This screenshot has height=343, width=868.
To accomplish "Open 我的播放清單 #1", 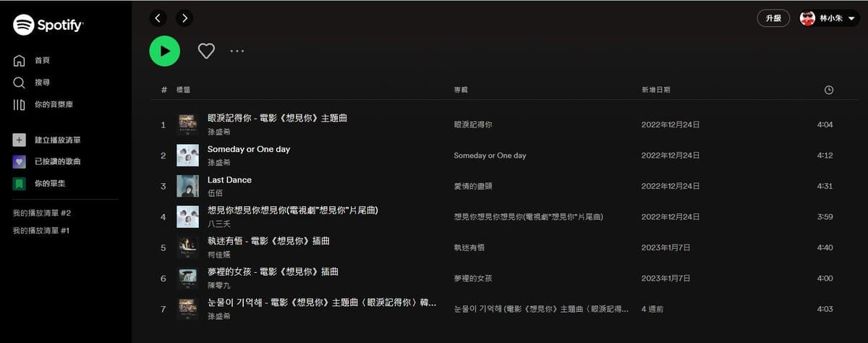I will click(41, 231).
